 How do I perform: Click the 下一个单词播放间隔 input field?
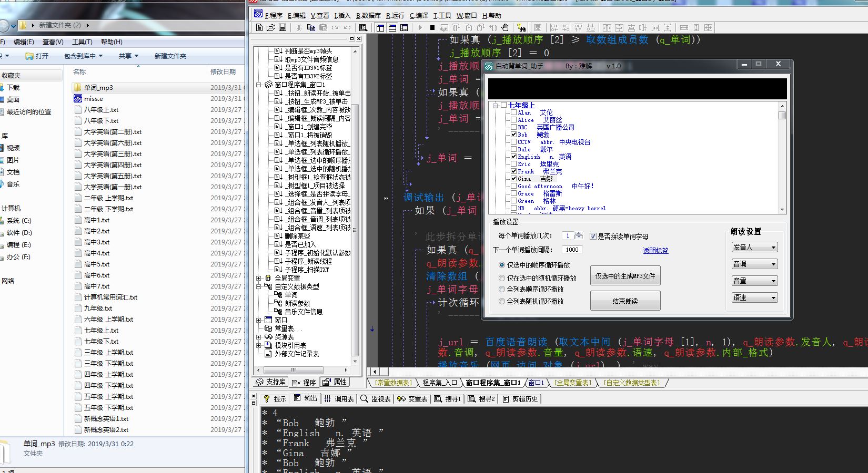click(572, 250)
